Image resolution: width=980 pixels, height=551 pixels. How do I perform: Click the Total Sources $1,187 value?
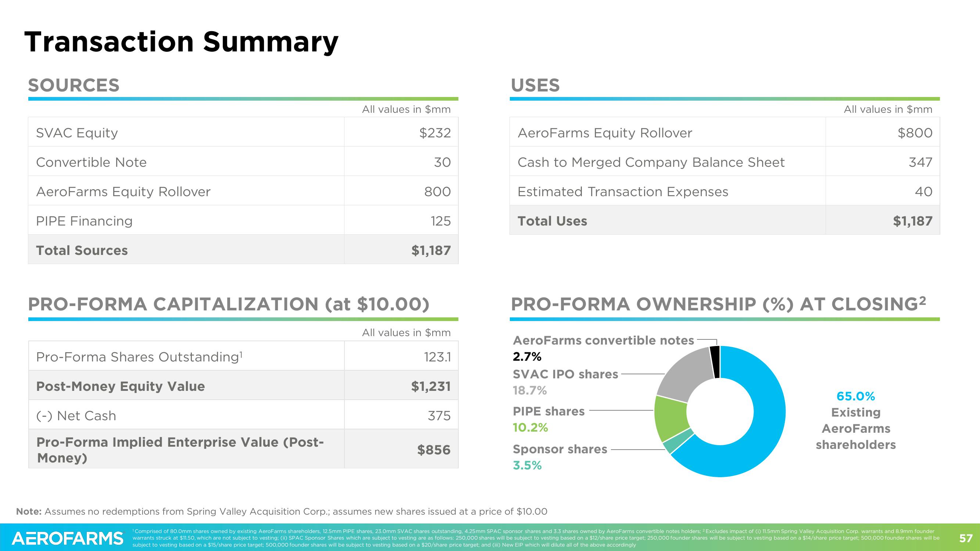coord(431,250)
